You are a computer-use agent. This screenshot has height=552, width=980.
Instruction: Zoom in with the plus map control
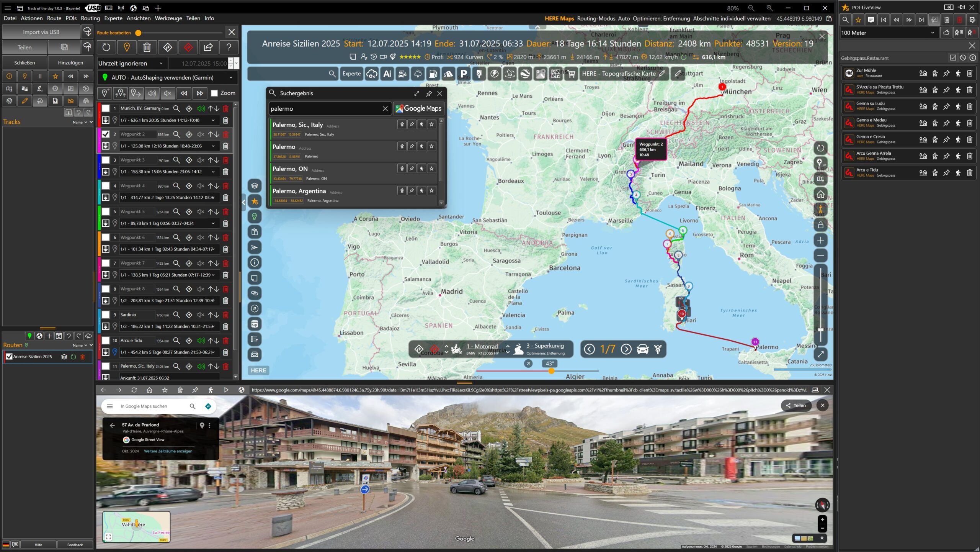(820, 240)
